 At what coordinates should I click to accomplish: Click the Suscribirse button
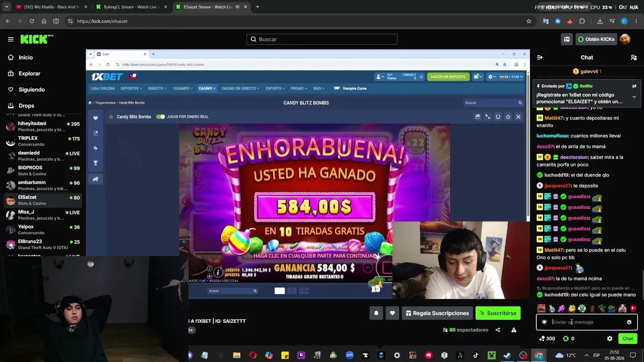(498, 313)
